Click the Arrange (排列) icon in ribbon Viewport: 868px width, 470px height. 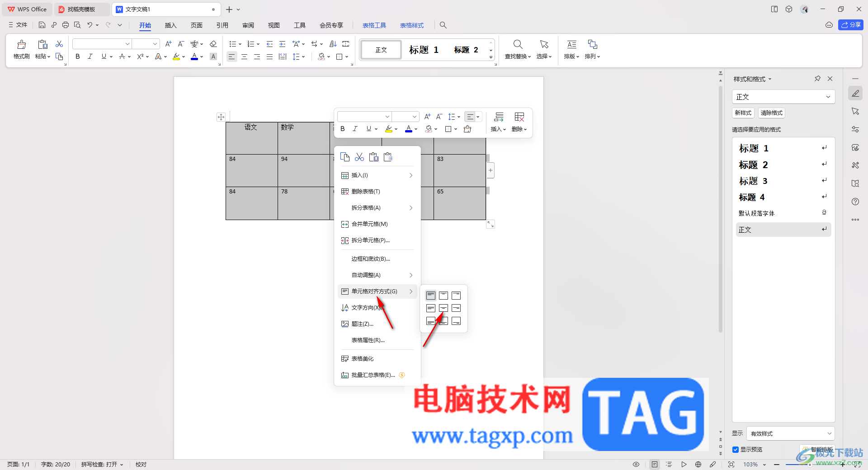pos(592,44)
